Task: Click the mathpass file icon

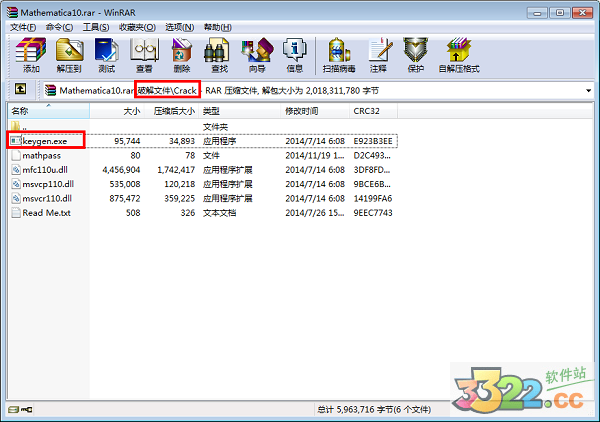Action: [x=16, y=155]
